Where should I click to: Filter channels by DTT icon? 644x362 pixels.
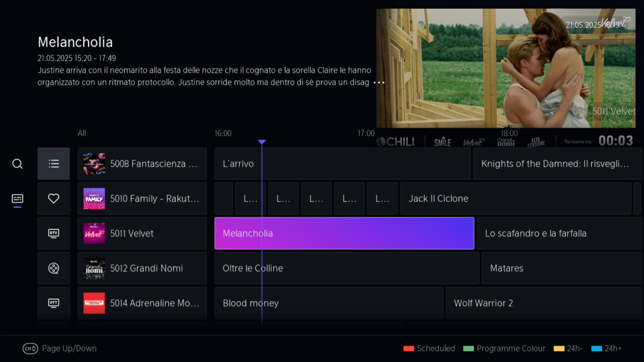53,303
